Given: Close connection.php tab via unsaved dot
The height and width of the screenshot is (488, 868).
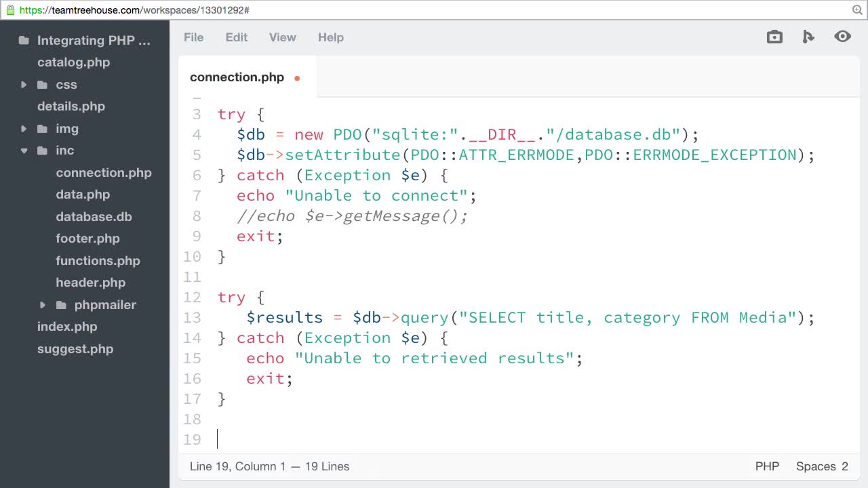Looking at the screenshot, I should pyautogui.click(x=297, y=78).
